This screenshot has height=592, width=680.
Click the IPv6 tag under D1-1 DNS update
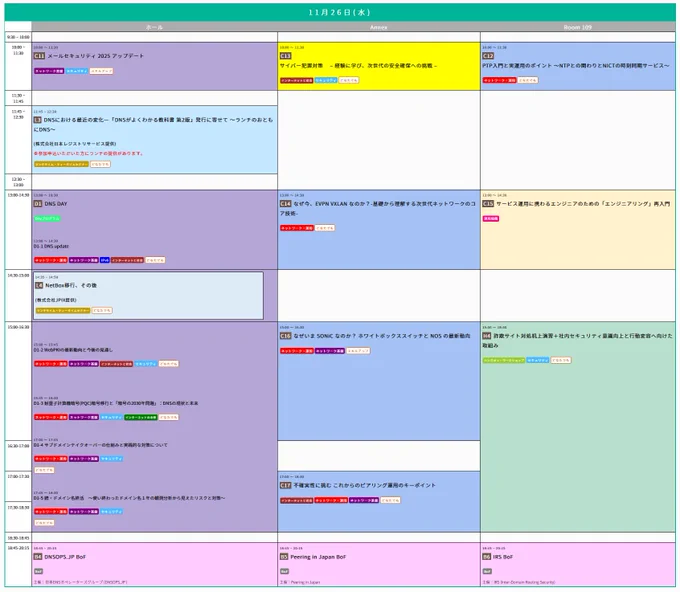click(x=105, y=260)
